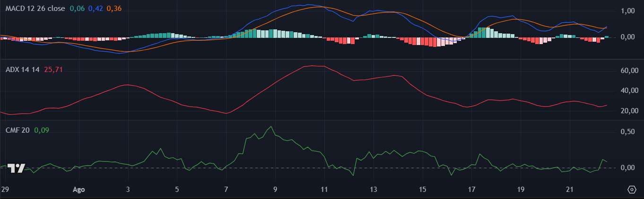Viewport: 644px width, 199px height.
Task: Click date 5 on time axis
Action: [177, 190]
